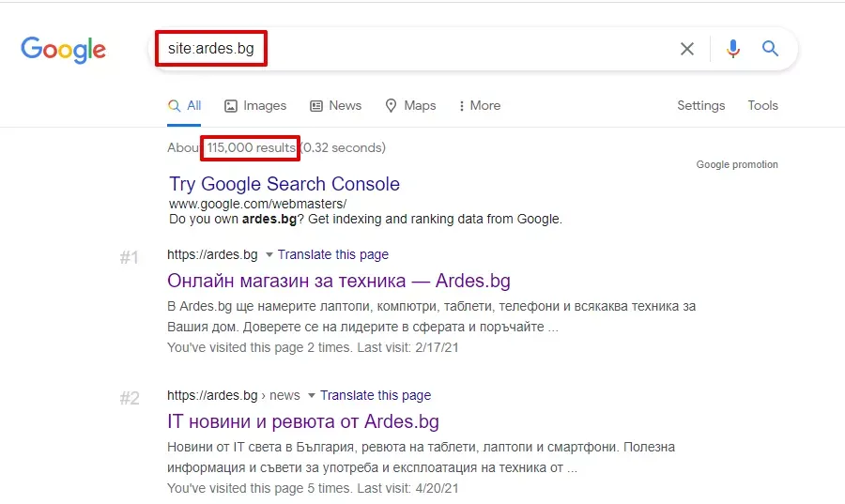This screenshot has height=504, width=845.
Task: Open Try Google Search Console link
Action: [284, 184]
